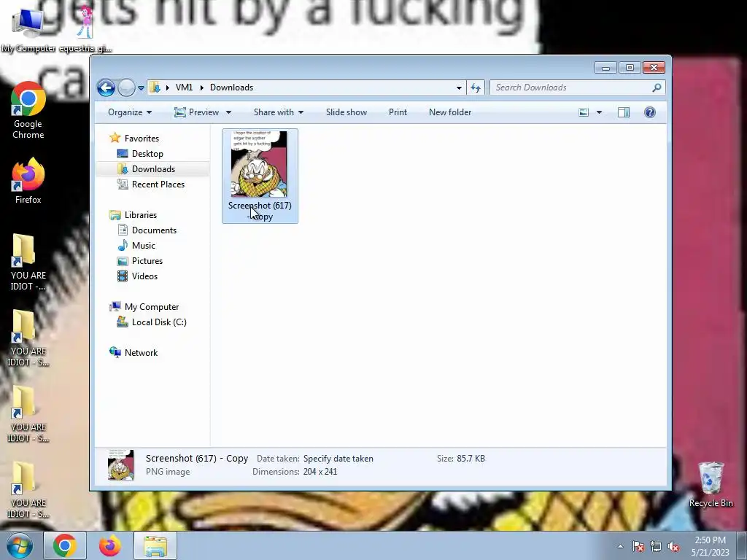Open the Organize menu
This screenshot has width=747, height=560.
(130, 112)
